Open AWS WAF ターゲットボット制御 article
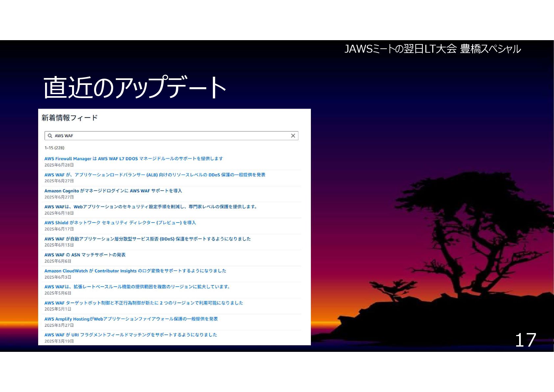Screen dimensions: 554x392 point(144,303)
